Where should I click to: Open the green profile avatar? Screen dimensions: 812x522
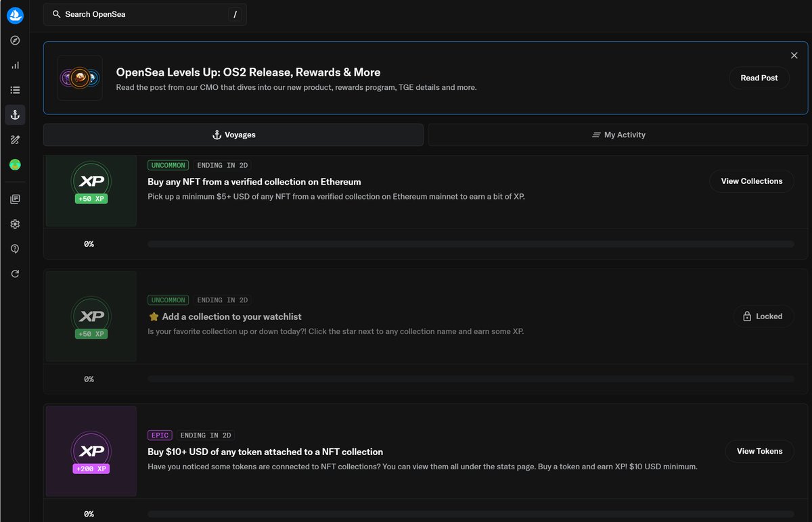coord(15,164)
